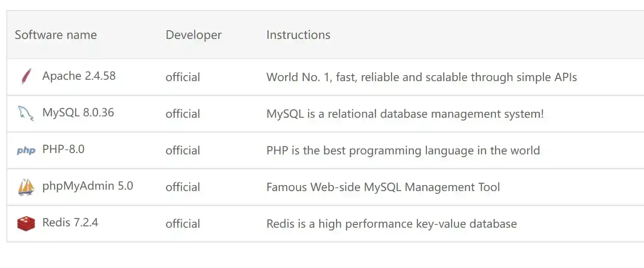
Task: Select the PHP-8.0 software name
Action: [63, 149]
